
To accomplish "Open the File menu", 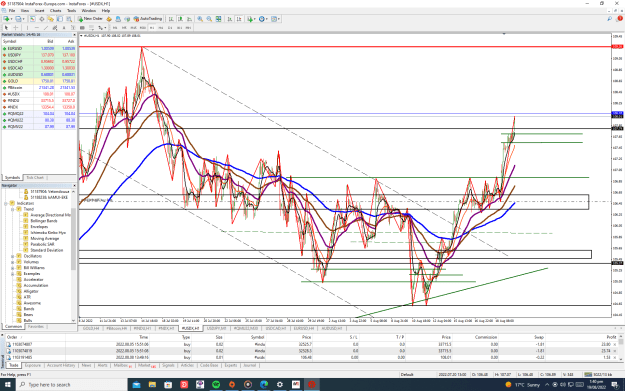I will point(12,11).
